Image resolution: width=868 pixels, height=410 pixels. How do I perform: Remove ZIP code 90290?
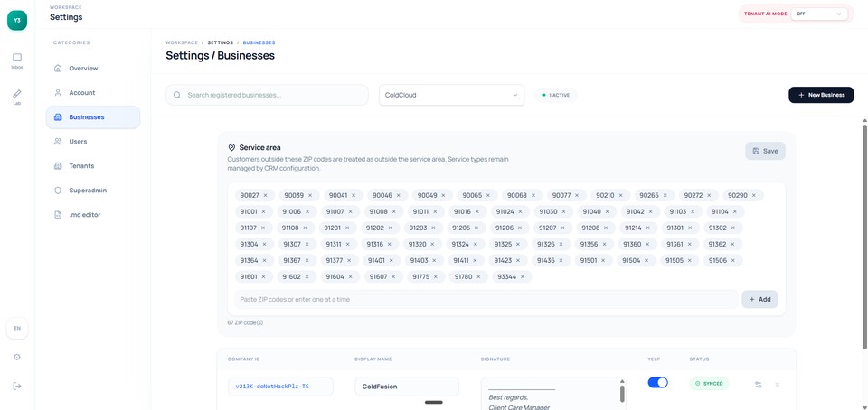pyautogui.click(x=754, y=195)
